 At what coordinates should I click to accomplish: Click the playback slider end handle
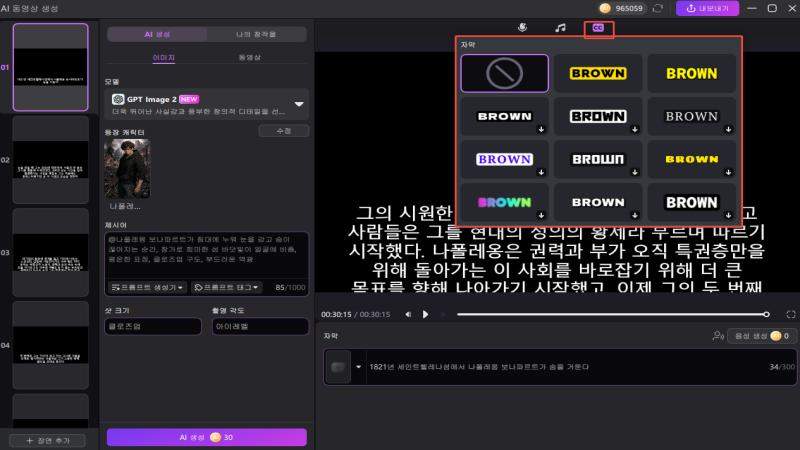766,314
